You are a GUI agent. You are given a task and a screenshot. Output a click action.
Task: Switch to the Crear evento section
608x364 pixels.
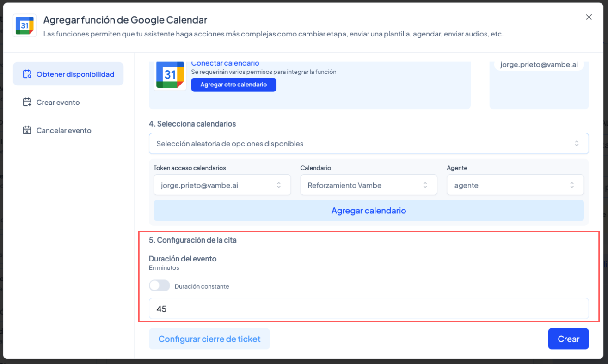(58, 102)
